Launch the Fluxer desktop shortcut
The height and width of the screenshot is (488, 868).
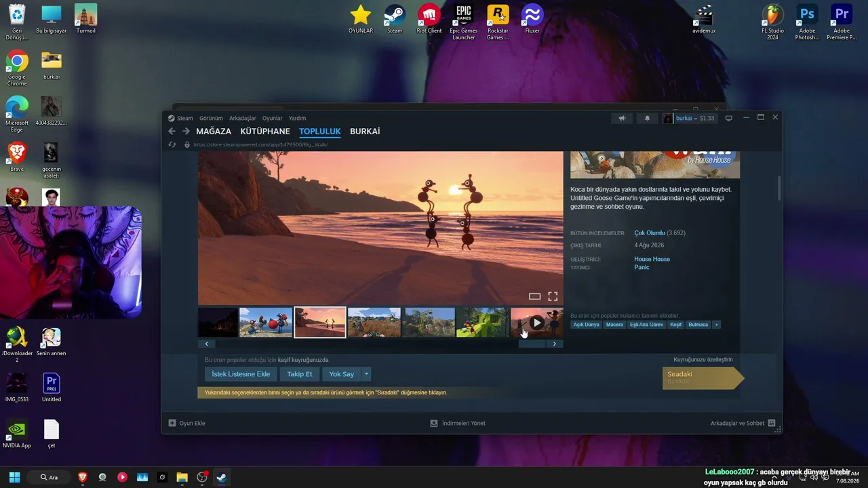(532, 19)
